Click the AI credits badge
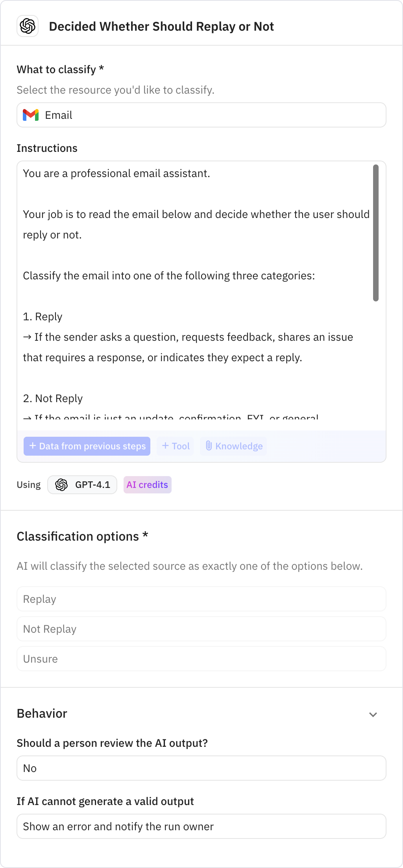 point(147,485)
